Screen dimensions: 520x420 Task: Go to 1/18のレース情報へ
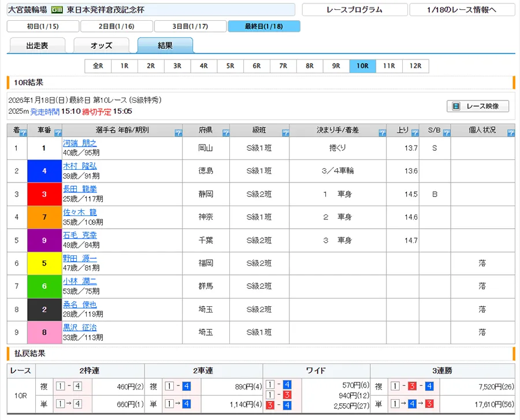click(x=462, y=10)
